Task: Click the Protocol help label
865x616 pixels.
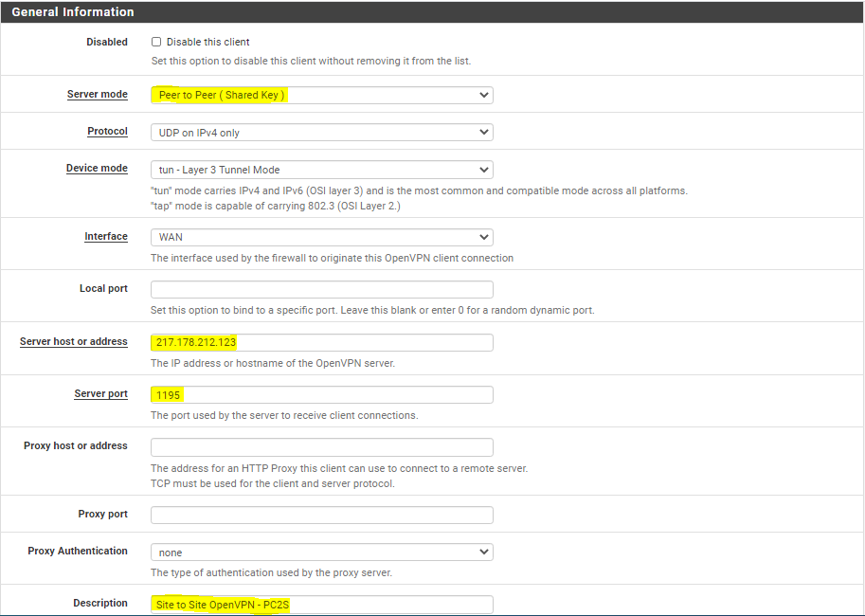Action: 108,132
